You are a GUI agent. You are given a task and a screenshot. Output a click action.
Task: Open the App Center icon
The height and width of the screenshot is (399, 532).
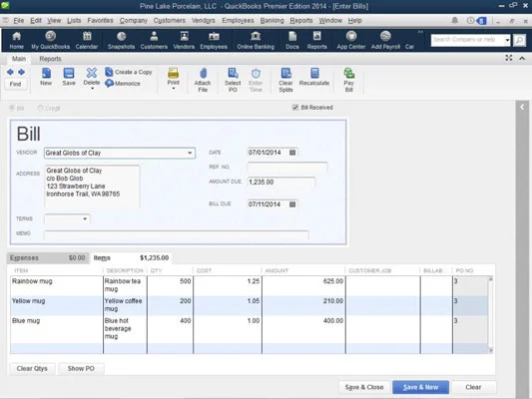(350, 40)
